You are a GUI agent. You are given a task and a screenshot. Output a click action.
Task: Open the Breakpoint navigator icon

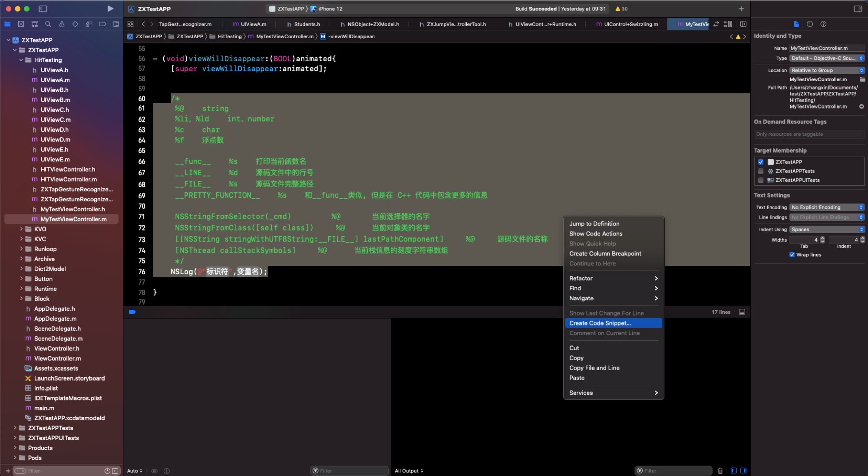click(102, 24)
